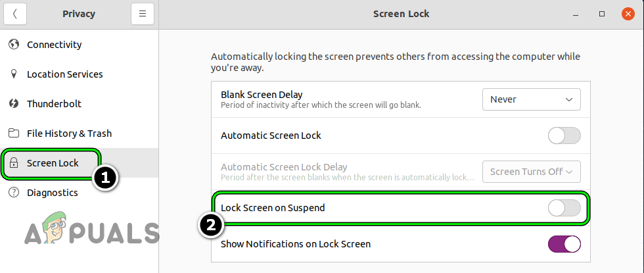The image size is (644, 273).
Task: Click the File History folder icon
Action: tap(13, 134)
